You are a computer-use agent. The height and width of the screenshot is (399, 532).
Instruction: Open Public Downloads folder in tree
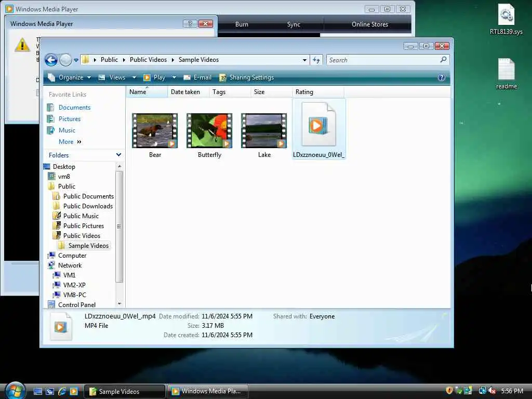click(x=88, y=206)
